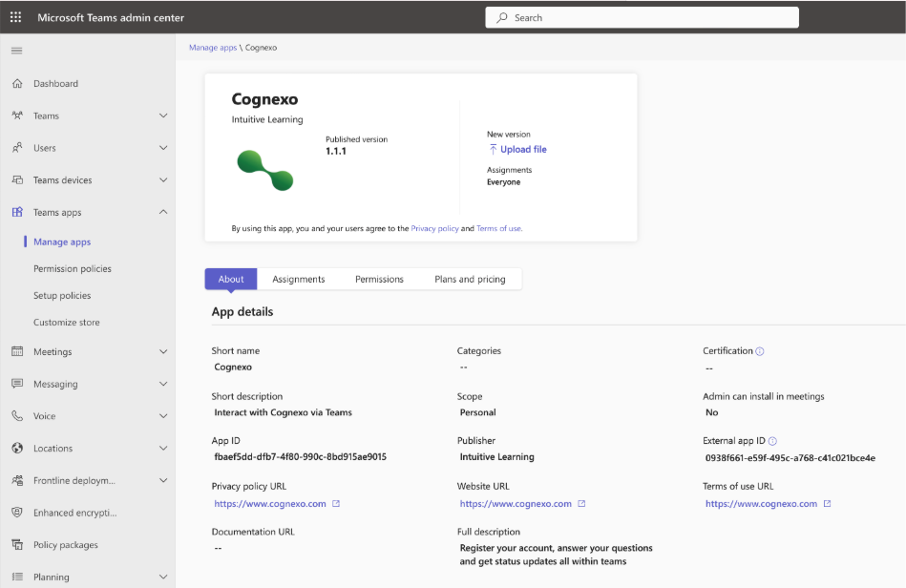Click the Locations globe icon
Screen dimensions: 906x588
[x=17, y=449]
